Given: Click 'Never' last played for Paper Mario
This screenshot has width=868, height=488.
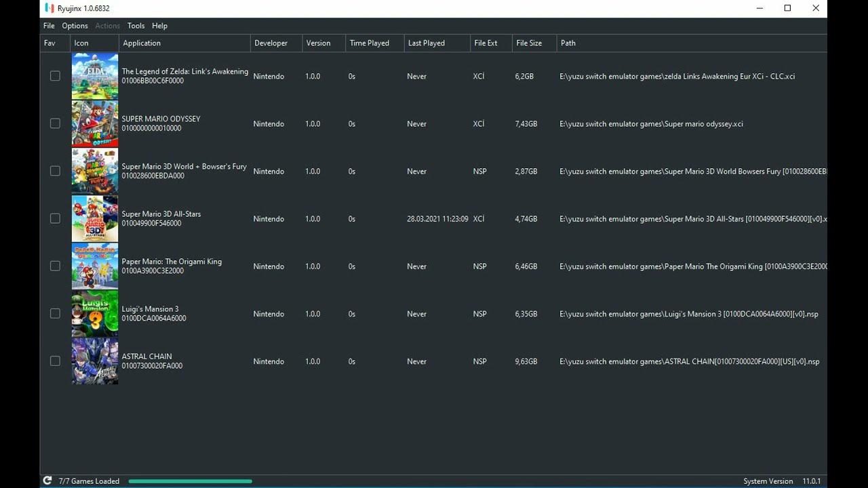Looking at the screenshot, I should coord(416,266).
